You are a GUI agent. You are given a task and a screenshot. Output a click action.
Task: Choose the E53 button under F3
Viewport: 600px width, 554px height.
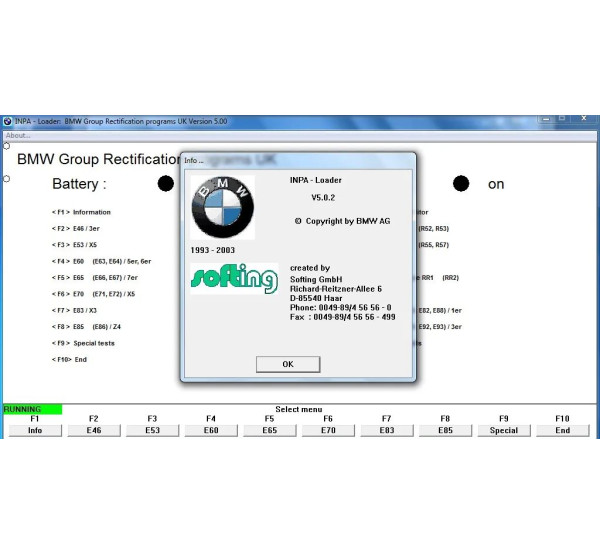(152, 431)
